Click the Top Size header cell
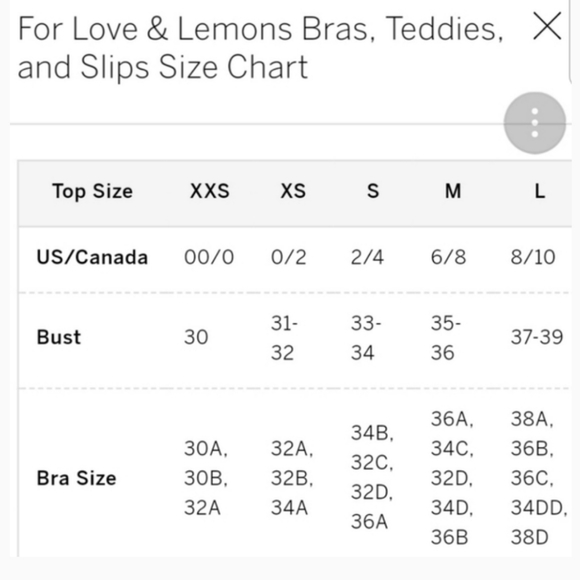Screen dimensions: 580x580 pyautogui.click(x=92, y=192)
